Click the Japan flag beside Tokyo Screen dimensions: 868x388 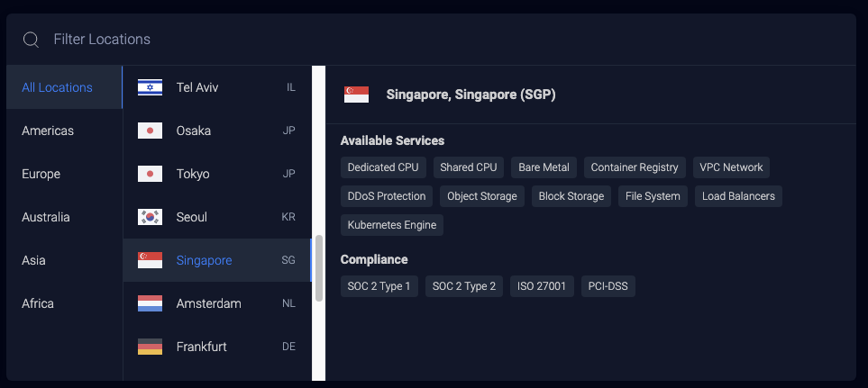(150, 174)
